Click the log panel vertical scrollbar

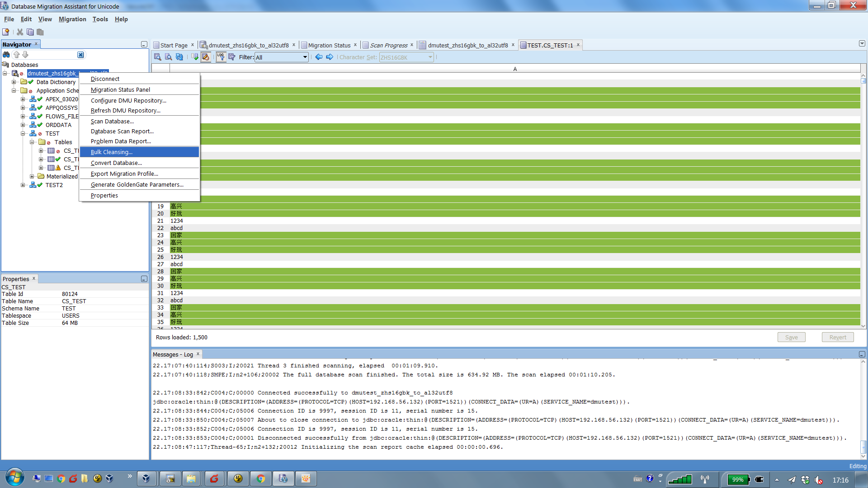(x=863, y=409)
